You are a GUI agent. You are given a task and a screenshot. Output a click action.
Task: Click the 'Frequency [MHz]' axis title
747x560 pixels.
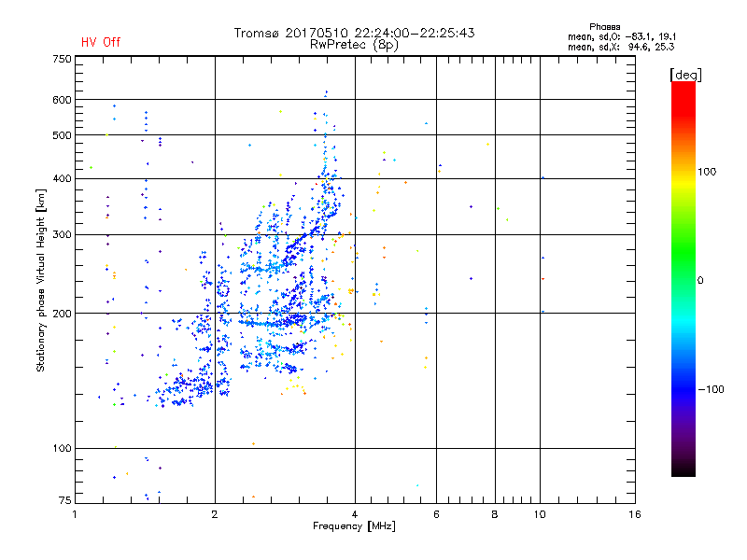click(x=354, y=526)
